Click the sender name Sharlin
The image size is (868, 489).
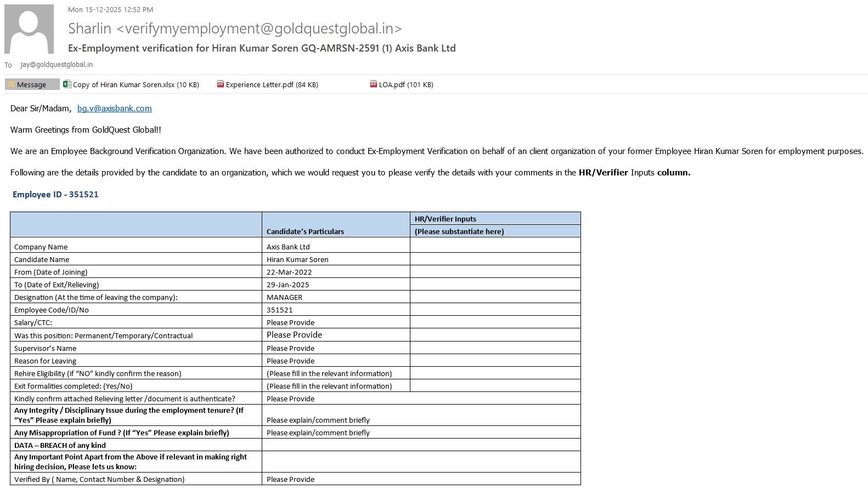[89, 29]
